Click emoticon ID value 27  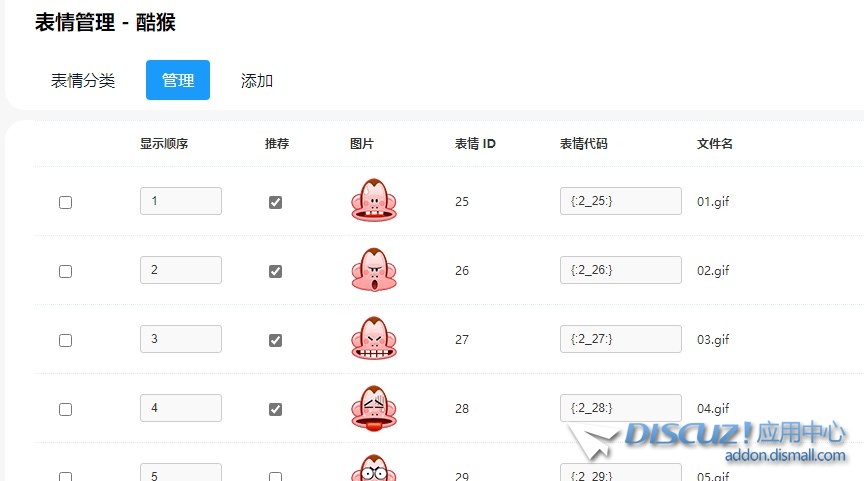coord(462,339)
